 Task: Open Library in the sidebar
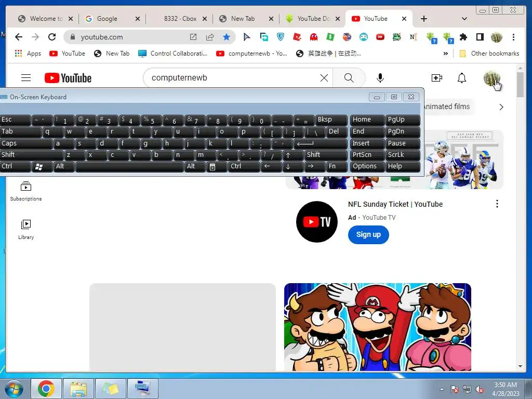(x=26, y=230)
